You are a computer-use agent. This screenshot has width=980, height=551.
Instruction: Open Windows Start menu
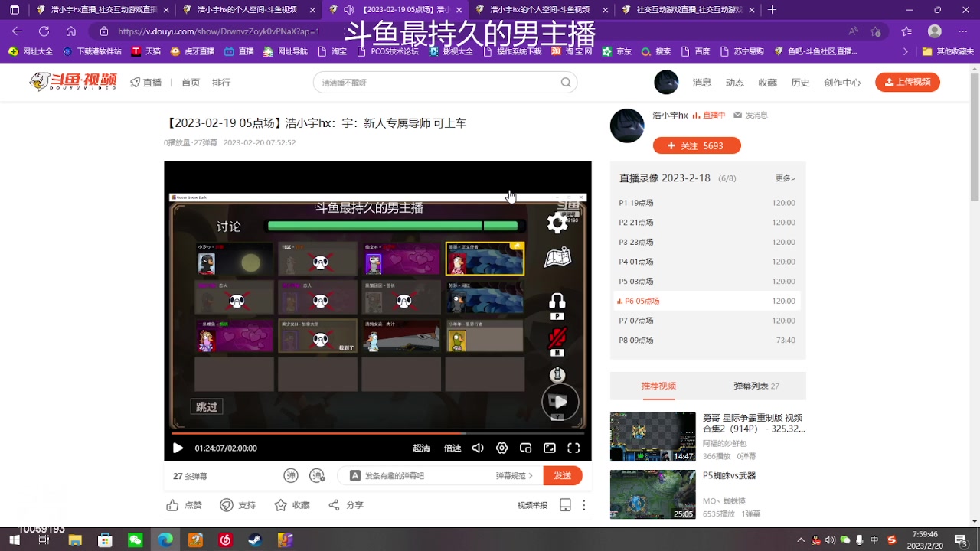point(15,540)
